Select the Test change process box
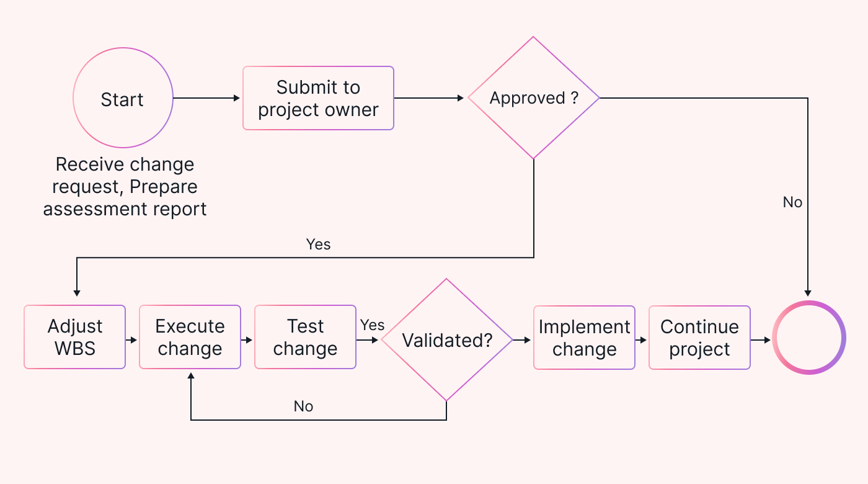The height and width of the screenshot is (484, 868). pyautogui.click(x=305, y=337)
